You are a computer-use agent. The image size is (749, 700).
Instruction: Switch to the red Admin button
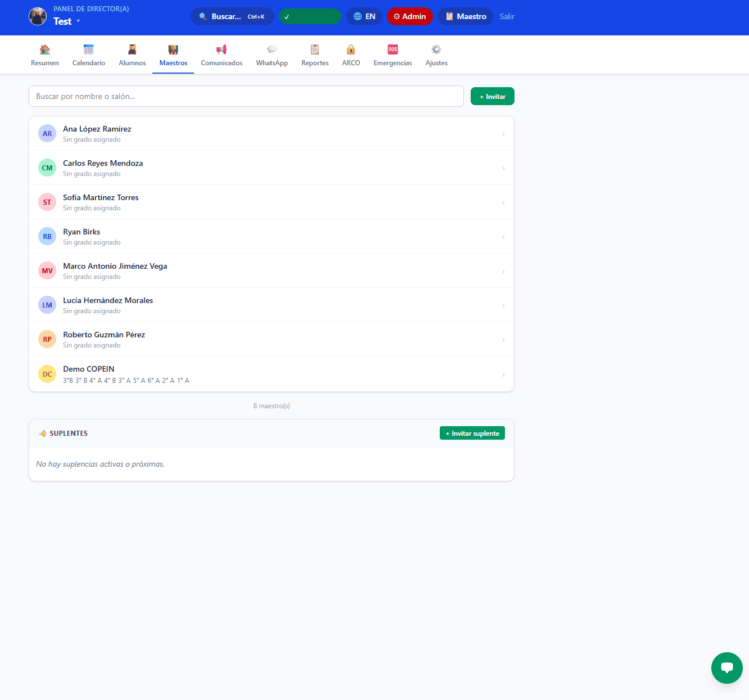[410, 16]
